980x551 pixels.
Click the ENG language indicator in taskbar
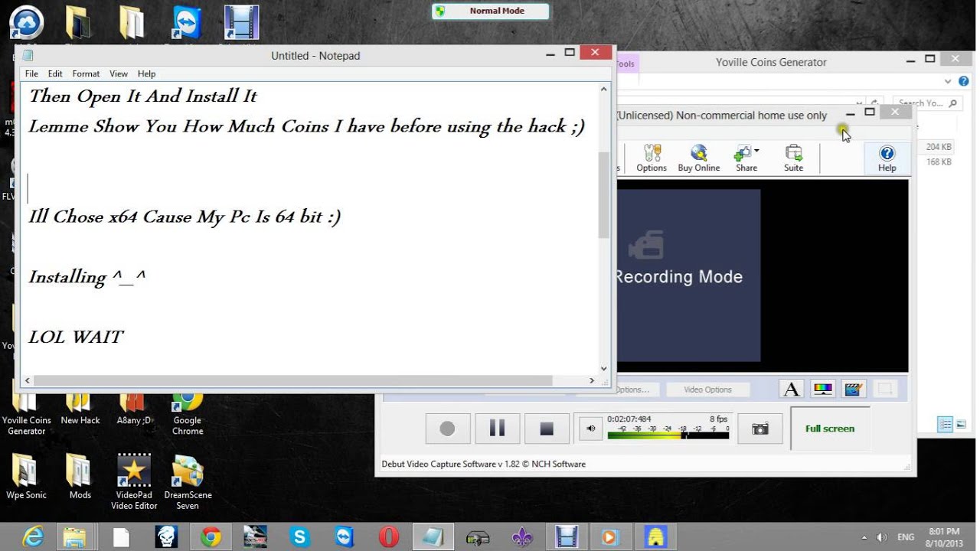click(x=904, y=537)
